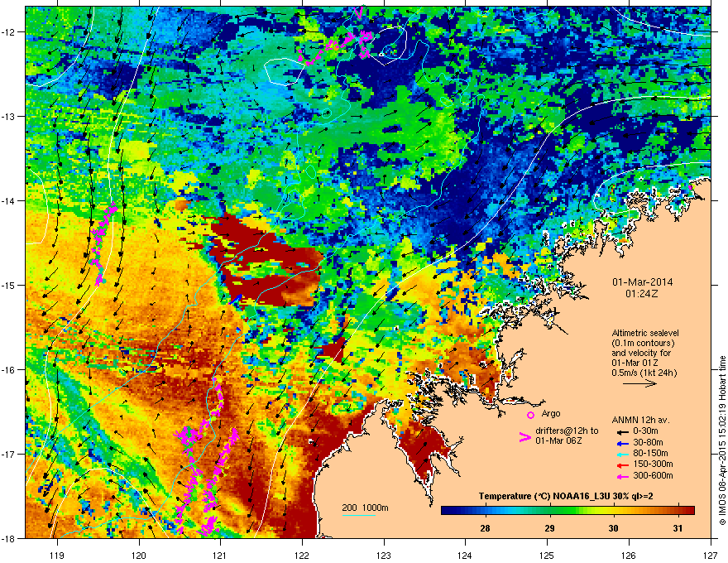This screenshot has width=728, height=563.
Task: Click the red 150-300m arrow legend symbol
Action: (x=623, y=465)
